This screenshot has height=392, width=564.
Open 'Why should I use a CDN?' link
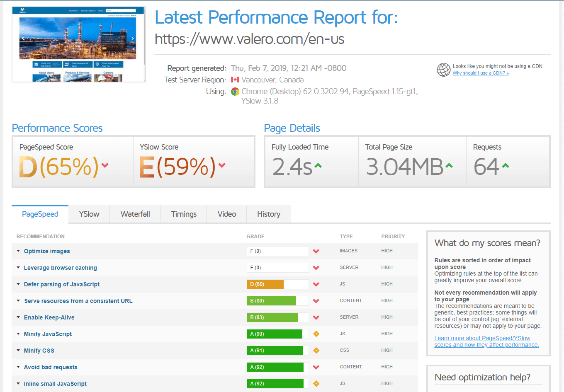pos(481,73)
